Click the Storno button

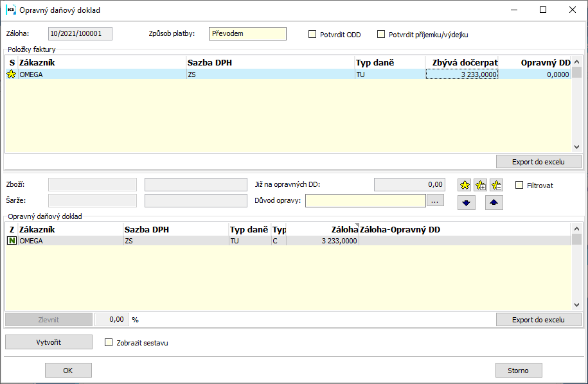[519, 370]
